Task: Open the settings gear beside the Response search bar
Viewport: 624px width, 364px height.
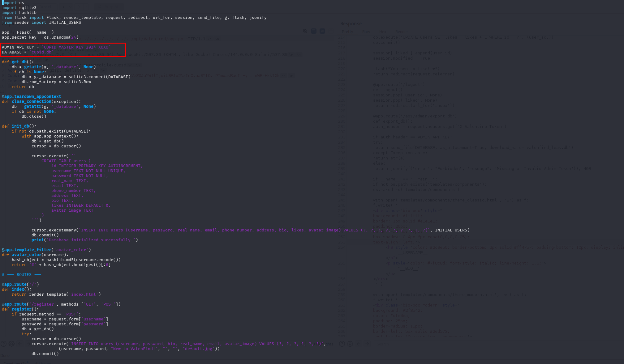Action: pyautogui.click(x=350, y=344)
